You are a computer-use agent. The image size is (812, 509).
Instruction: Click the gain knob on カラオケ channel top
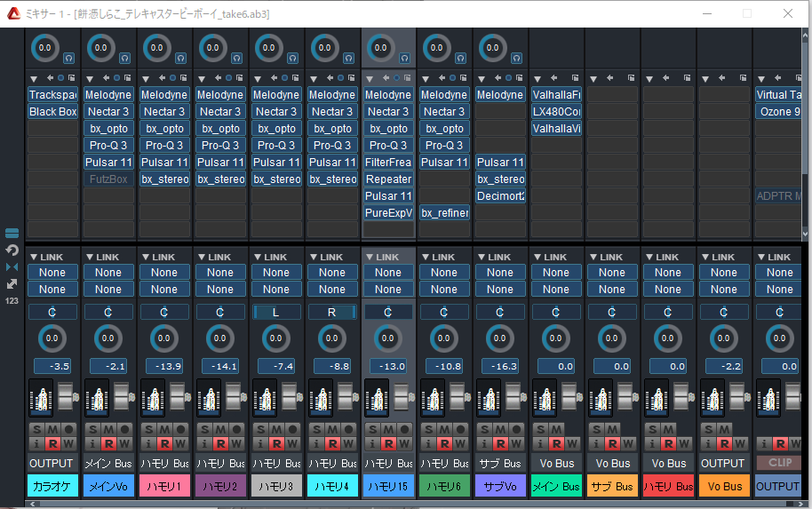click(45, 48)
